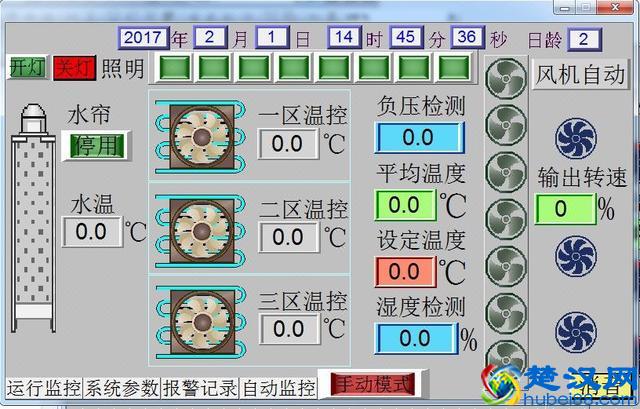Toggle the fifth green lighting indicator

(x=334, y=68)
